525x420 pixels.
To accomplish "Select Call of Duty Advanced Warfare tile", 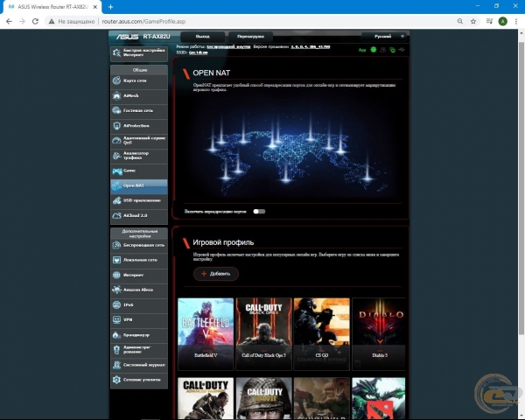I will (206, 399).
